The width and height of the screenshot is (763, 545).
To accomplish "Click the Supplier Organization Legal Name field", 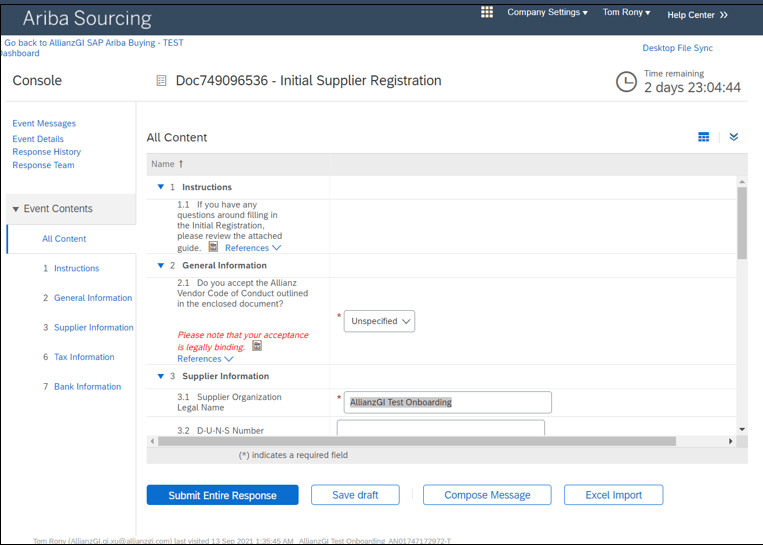I will coord(448,402).
